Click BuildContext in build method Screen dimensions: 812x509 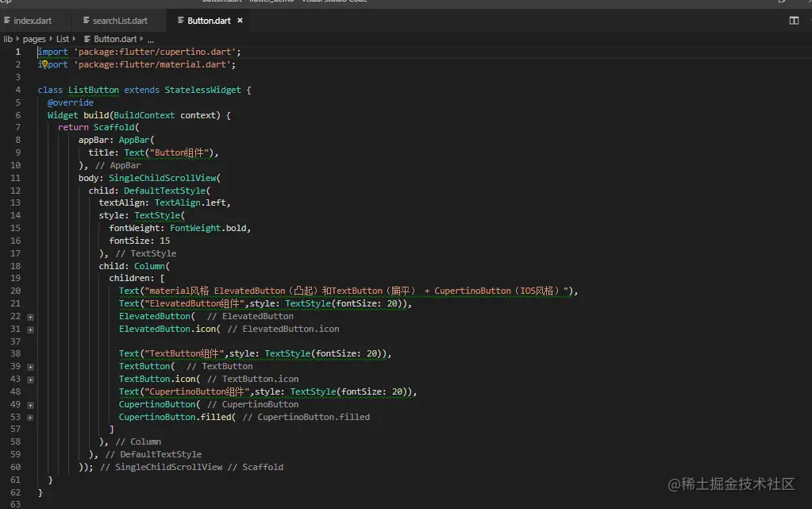144,115
